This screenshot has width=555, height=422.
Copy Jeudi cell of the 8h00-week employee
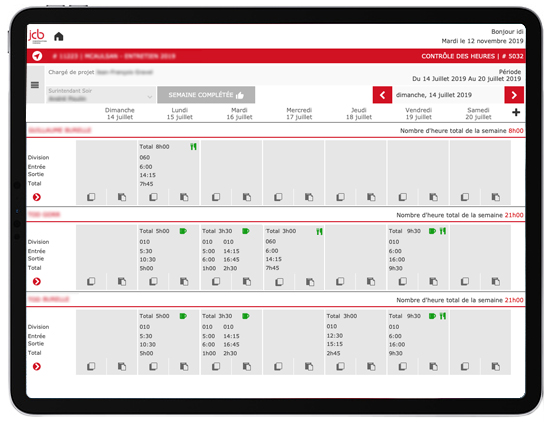coord(341,197)
